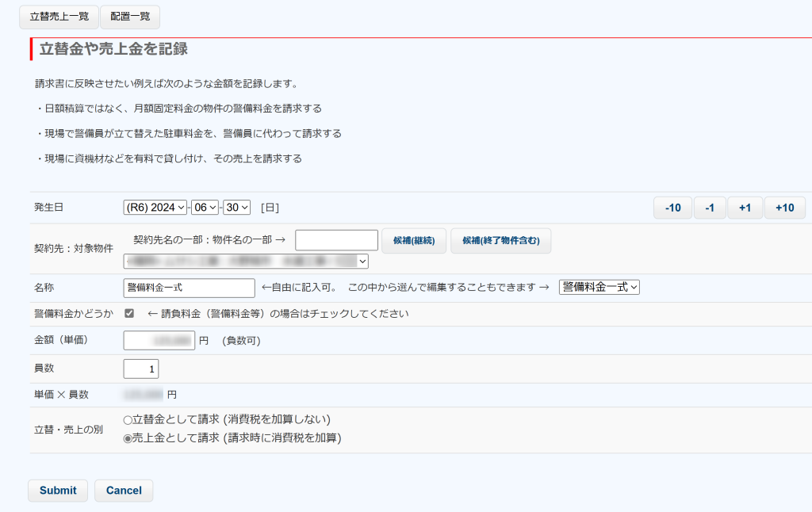Viewport: 812px width, 512px height.
Task: Click the 名称 text field
Action: coord(189,288)
